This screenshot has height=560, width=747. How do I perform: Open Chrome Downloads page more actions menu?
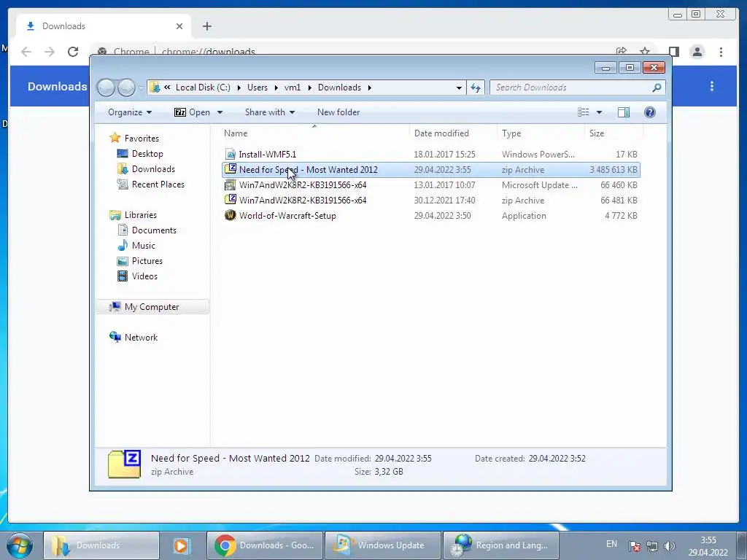pyautogui.click(x=712, y=86)
